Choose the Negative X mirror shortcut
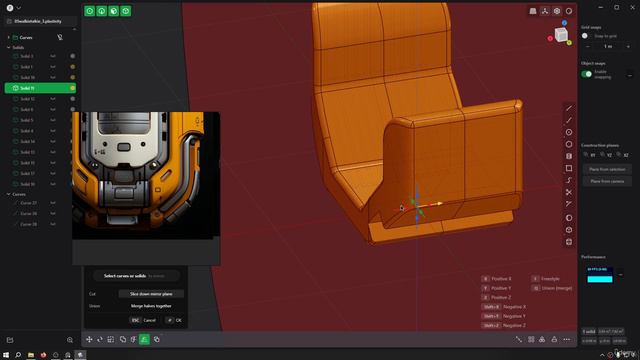Image resolution: width=640 pixels, height=360 pixels. coord(504,307)
